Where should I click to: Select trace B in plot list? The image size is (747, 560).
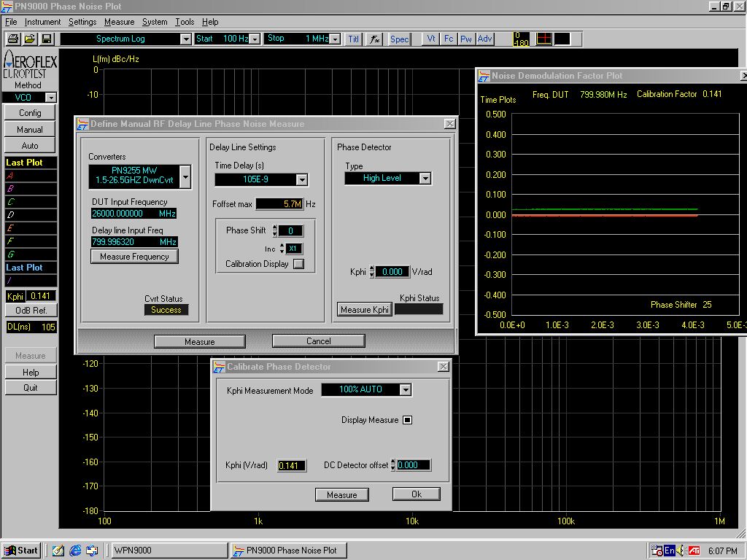pyautogui.click(x=31, y=189)
